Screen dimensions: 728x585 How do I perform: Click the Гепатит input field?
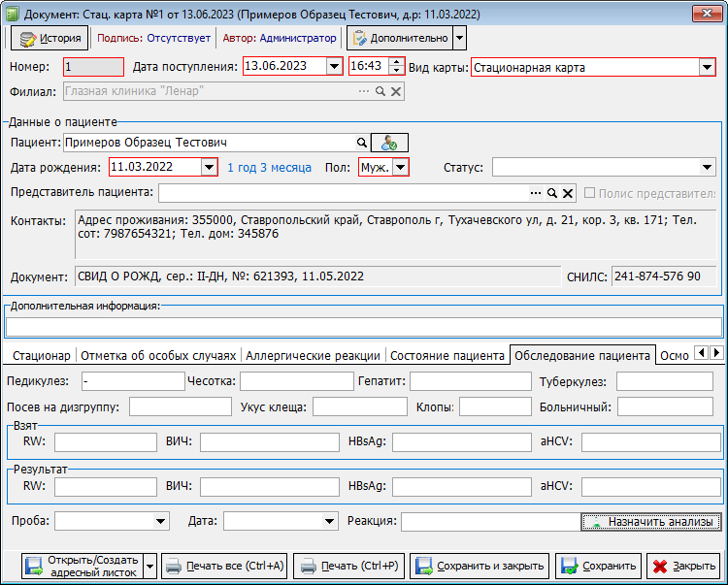tap(471, 381)
